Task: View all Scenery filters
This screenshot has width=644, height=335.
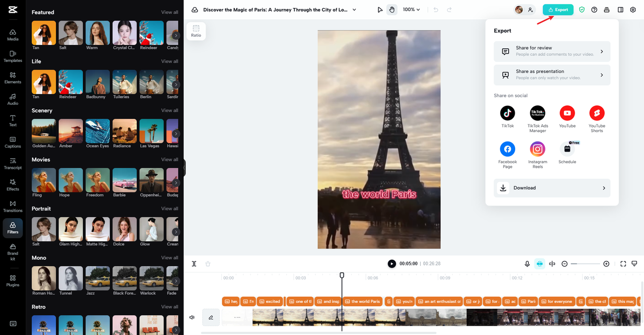Action: coord(170,110)
